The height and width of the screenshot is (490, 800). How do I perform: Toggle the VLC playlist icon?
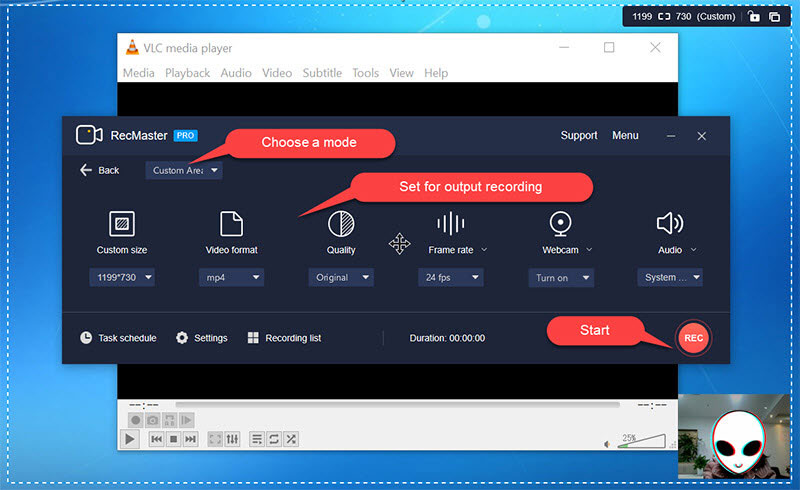257,439
